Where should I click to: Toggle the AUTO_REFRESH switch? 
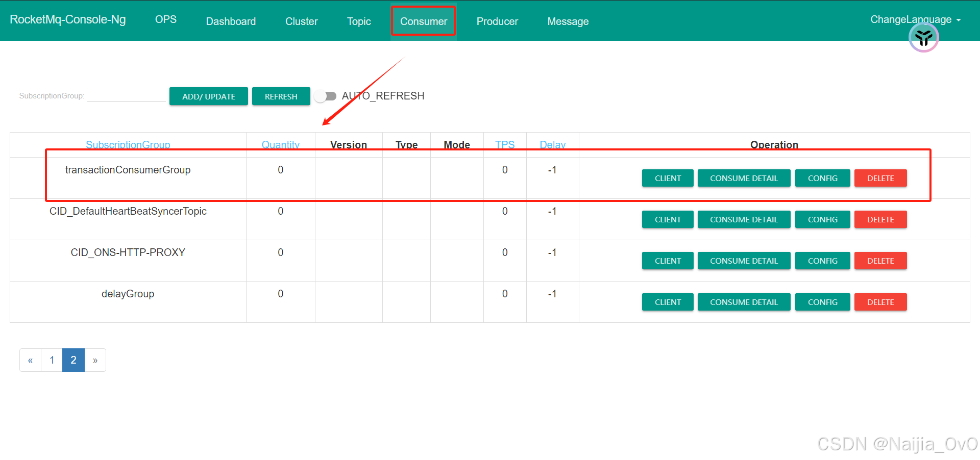coord(326,96)
